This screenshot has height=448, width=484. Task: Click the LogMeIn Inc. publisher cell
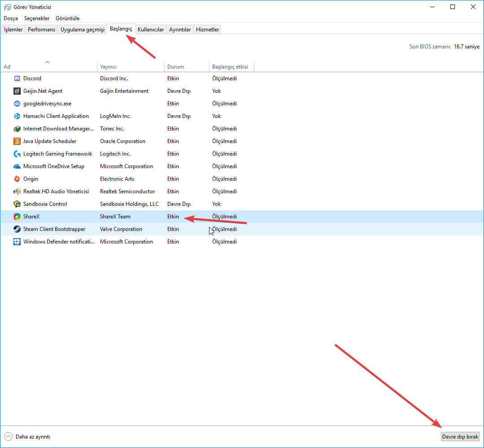pos(115,116)
